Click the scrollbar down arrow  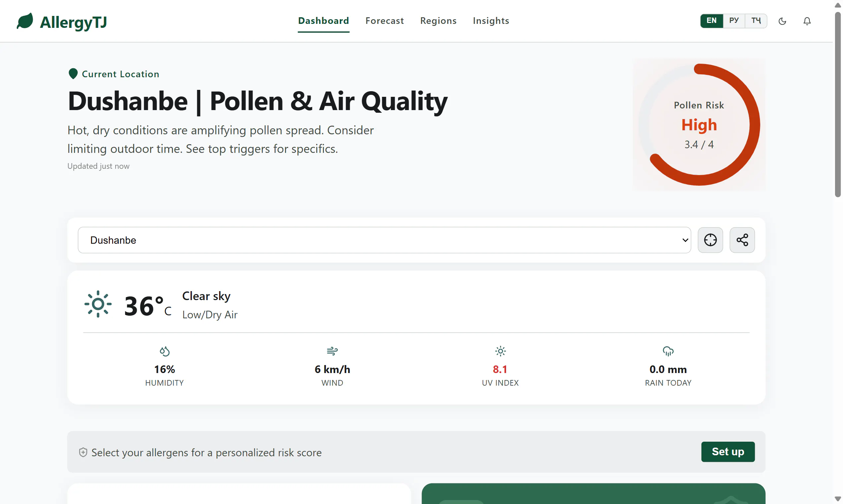coord(838,499)
